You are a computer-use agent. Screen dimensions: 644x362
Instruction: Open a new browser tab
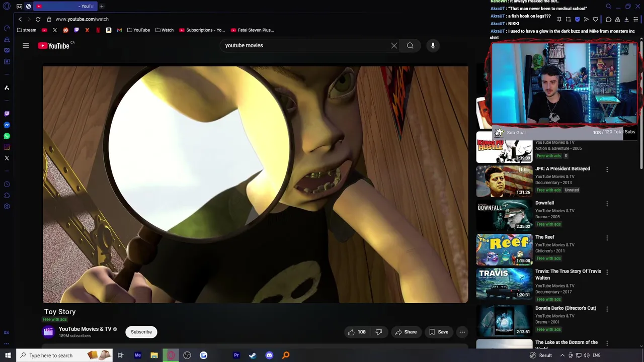[102, 6]
